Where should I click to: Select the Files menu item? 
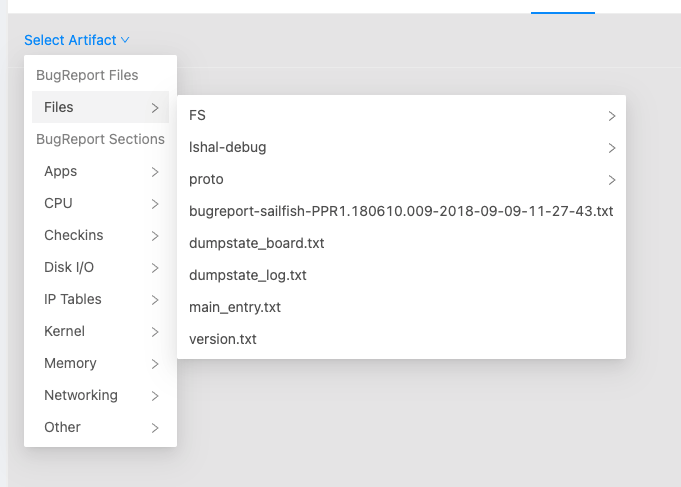coord(59,107)
